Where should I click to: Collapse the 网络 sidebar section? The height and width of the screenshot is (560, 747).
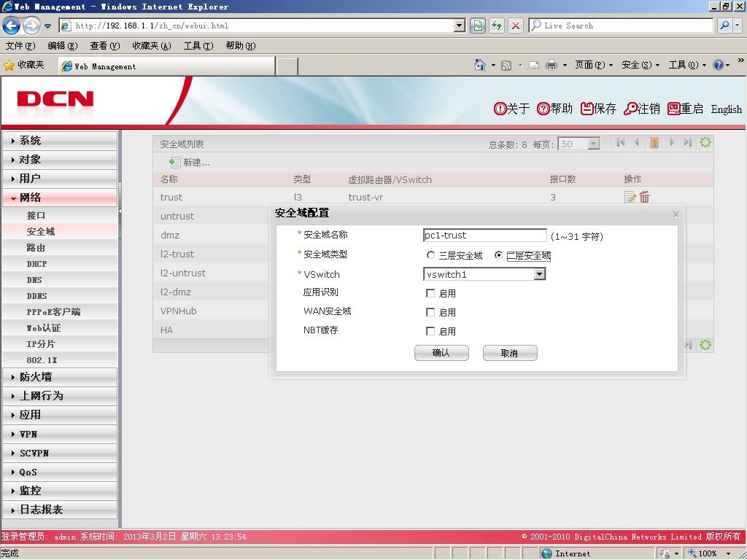point(60,198)
